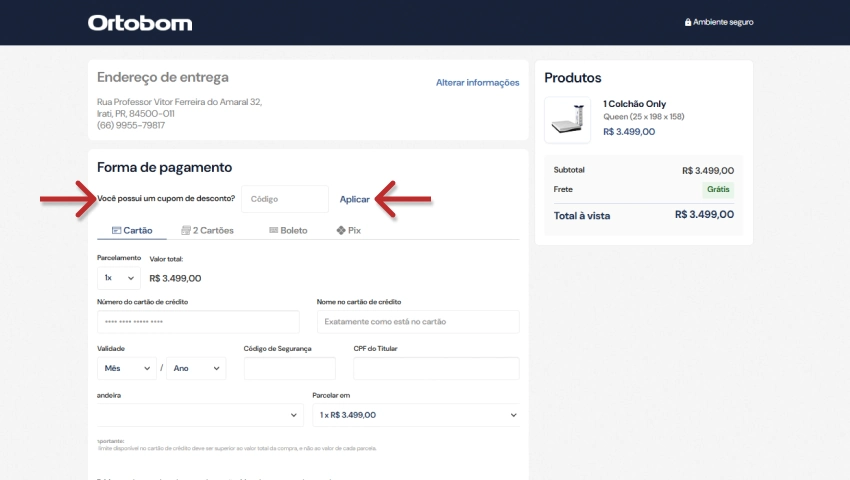Click the Ortobom logo
The image size is (850, 480).
click(139, 22)
